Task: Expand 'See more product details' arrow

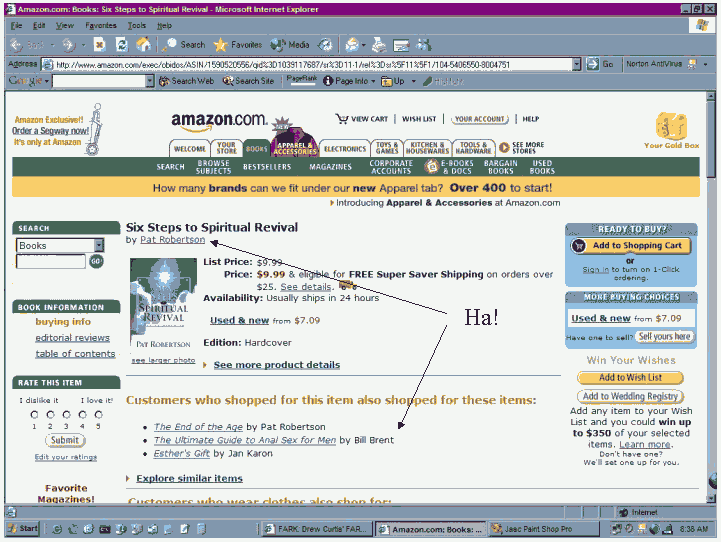Action: [206, 365]
